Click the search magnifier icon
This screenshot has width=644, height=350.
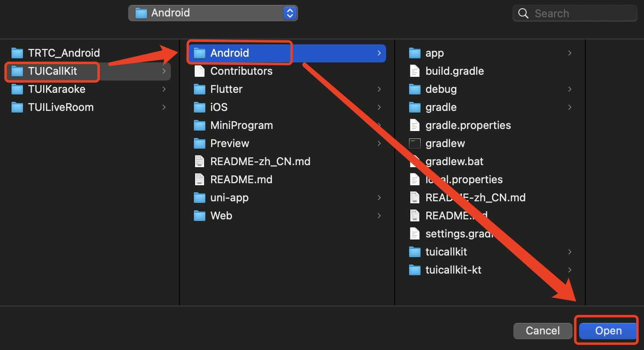pyautogui.click(x=523, y=14)
